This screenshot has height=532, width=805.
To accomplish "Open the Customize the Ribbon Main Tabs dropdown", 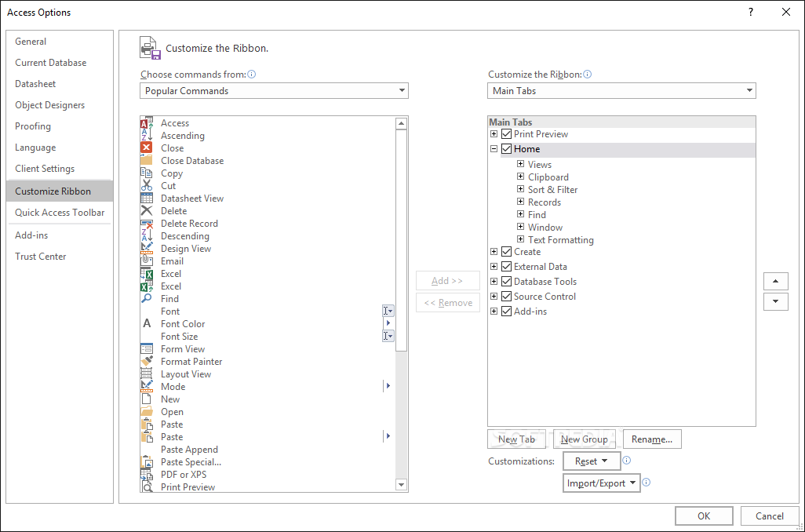I will pyautogui.click(x=621, y=91).
